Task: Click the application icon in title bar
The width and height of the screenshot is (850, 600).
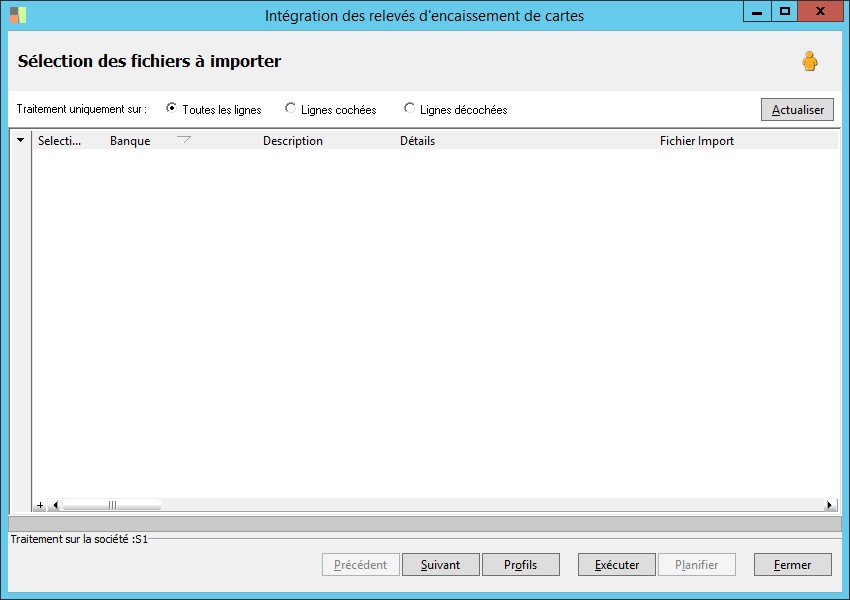Action: [18, 15]
